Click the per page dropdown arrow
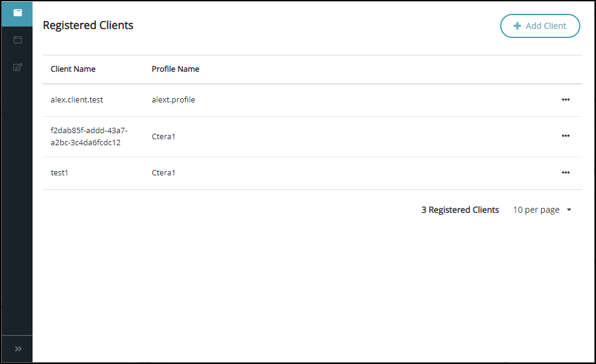 (x=569, y=210)
